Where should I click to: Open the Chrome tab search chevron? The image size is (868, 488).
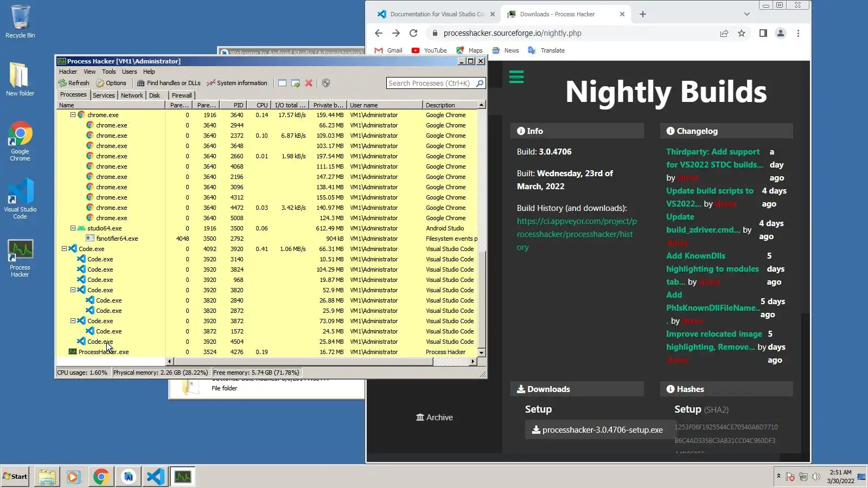pos(747,14)
